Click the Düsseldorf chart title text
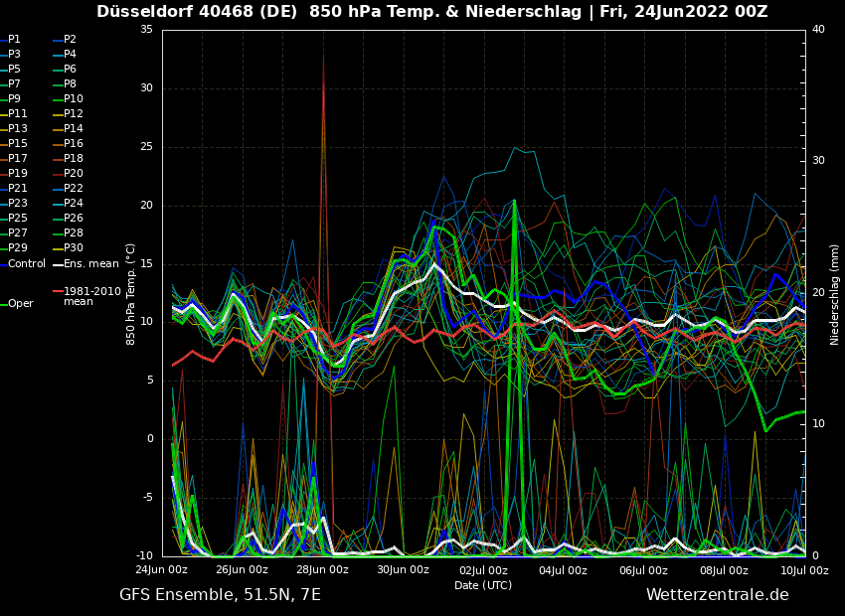The height and width of the screenshot is (616, 845). (431, 12)
